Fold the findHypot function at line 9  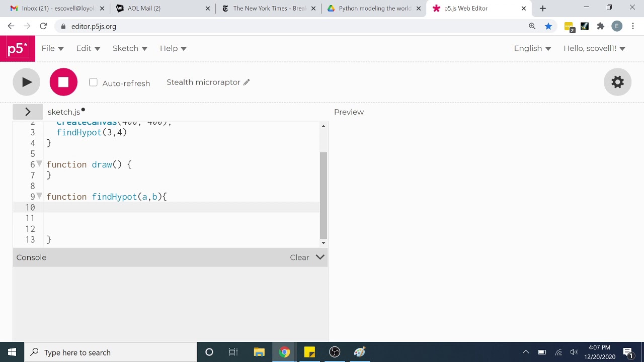coord(40,196)
